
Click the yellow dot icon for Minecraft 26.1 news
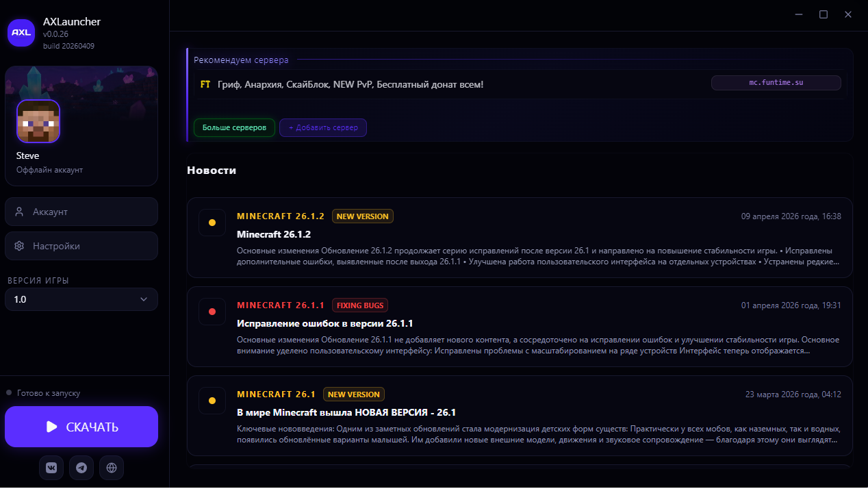[212, 401]
